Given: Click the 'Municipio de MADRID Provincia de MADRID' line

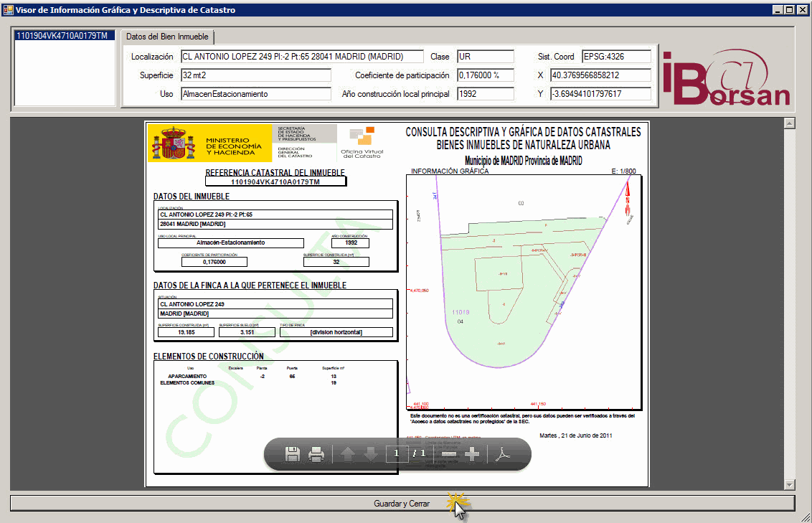Looking at the screenshot, I should click(524, 161).
